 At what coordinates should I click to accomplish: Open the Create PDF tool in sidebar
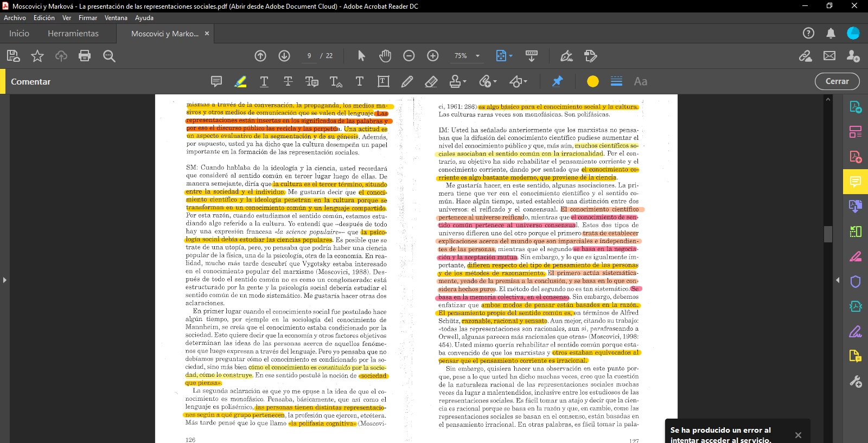click(x=856, y=157)
